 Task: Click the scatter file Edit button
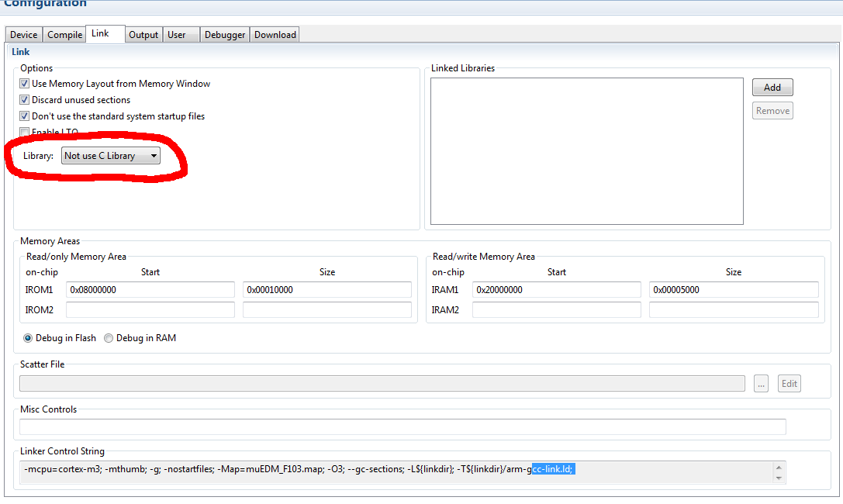789,384
